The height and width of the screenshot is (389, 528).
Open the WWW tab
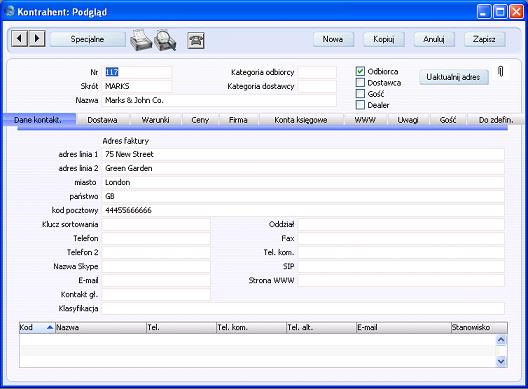click(365, 120)
